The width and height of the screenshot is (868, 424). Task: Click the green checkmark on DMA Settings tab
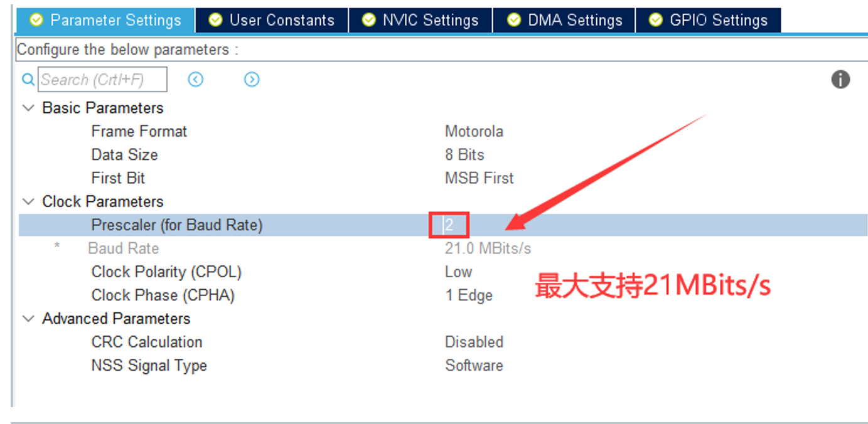tap(513, 19)
